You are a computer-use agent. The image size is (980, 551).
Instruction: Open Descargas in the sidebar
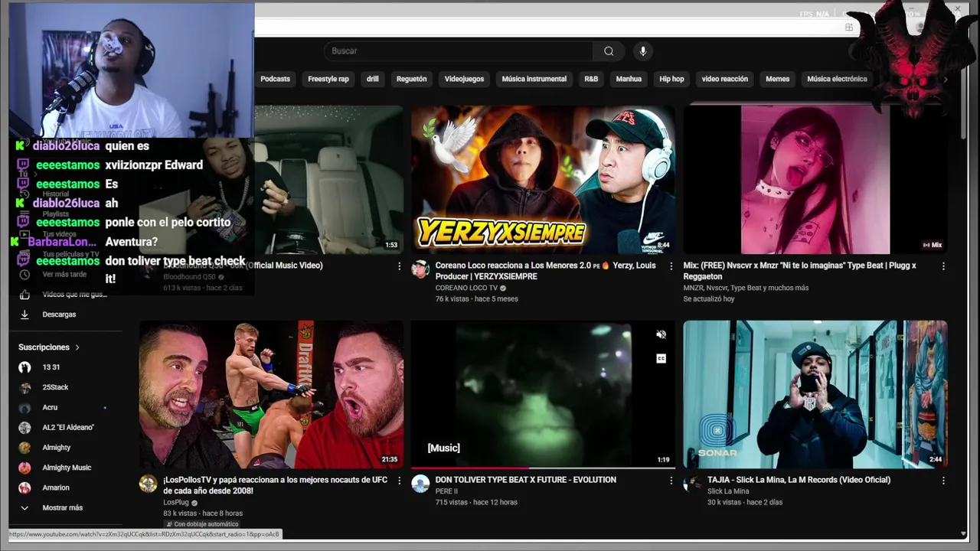[x=59, y=315]
